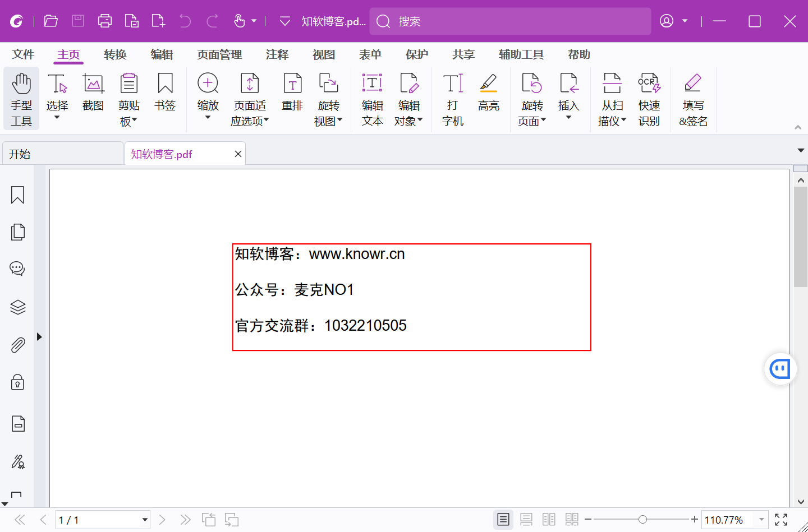Open the tab list dropdown arrow

pos(801,150)
